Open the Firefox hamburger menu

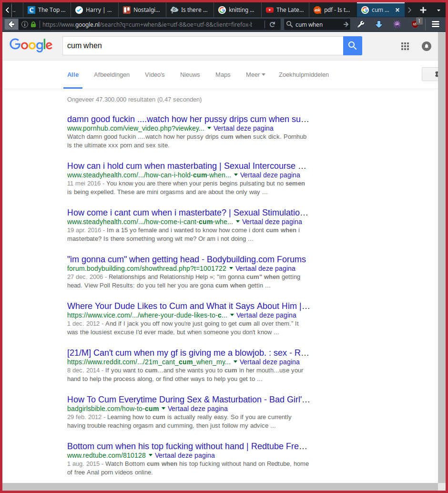[x=435, y=24]
